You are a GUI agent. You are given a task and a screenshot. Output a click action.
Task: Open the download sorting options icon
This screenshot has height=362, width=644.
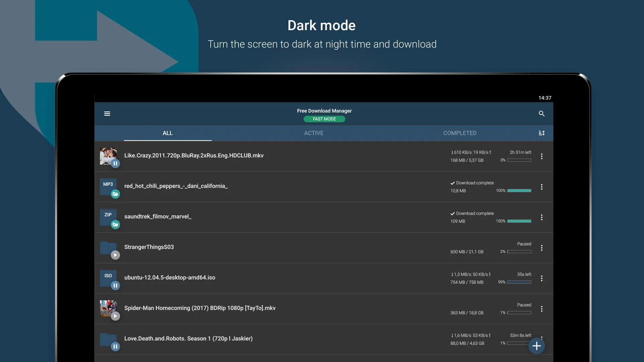[x=541, y=133]
